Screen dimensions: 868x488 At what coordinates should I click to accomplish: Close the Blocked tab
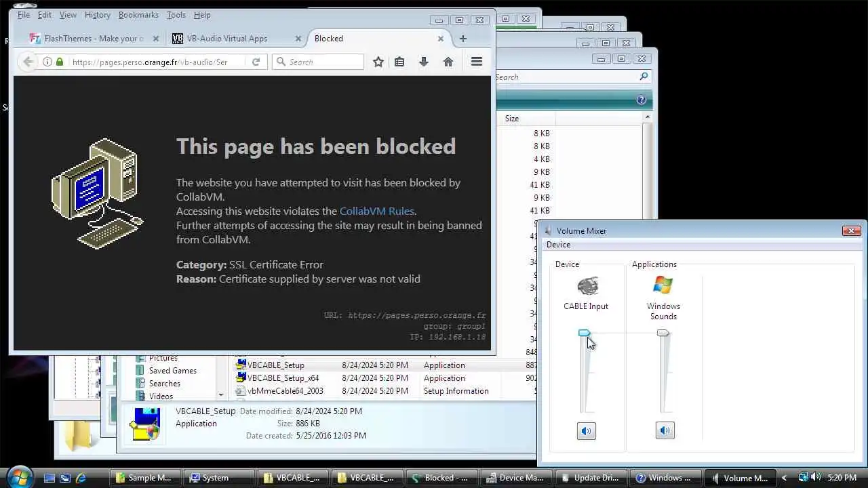coord(440,39)
